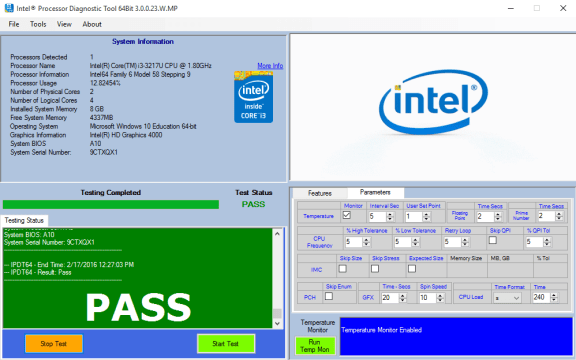
Task: Increase the Temperature User Set Point value
Action: click(x=426, y=215)
